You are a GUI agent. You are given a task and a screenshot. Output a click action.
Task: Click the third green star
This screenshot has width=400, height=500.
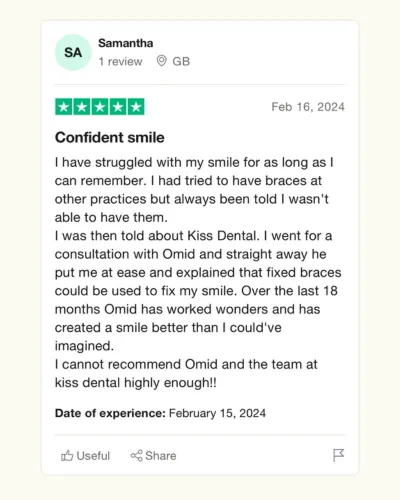100,107
